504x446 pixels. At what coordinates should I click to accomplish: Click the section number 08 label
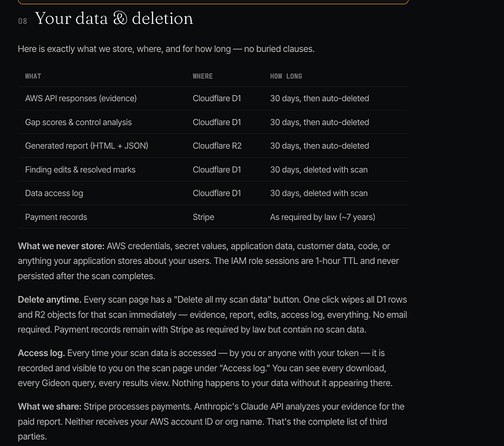tap(22, 22)
